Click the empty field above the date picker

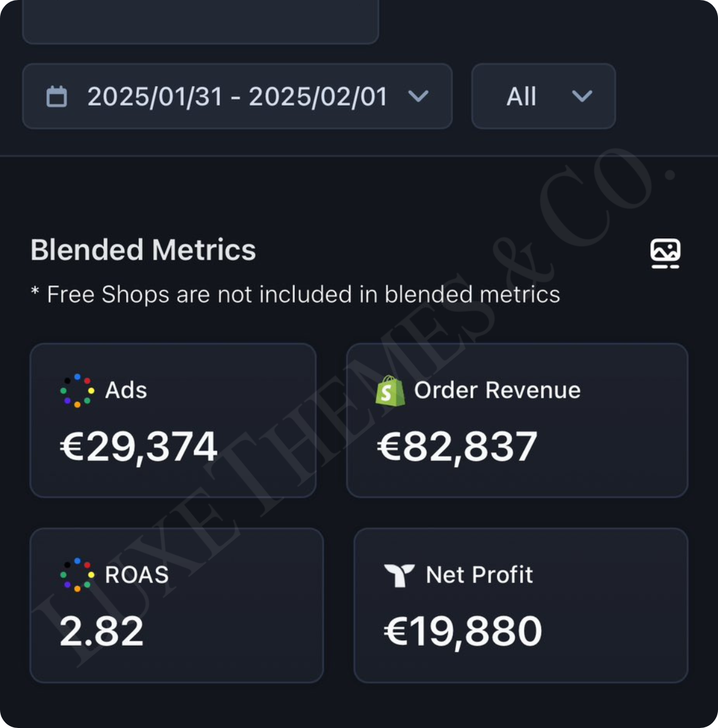200,21
